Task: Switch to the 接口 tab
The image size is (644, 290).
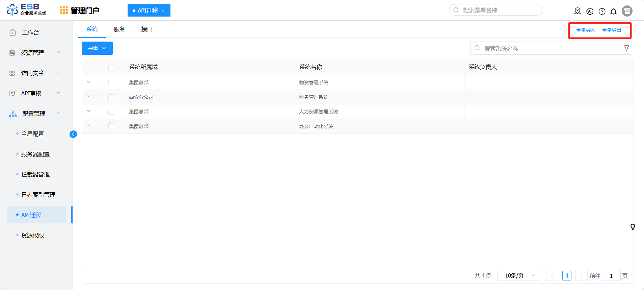Action: [x=147, y=29]
